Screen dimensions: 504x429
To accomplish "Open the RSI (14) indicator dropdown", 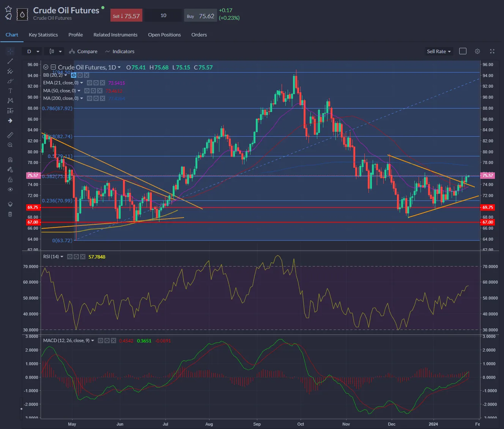I will tap(62, 257).
